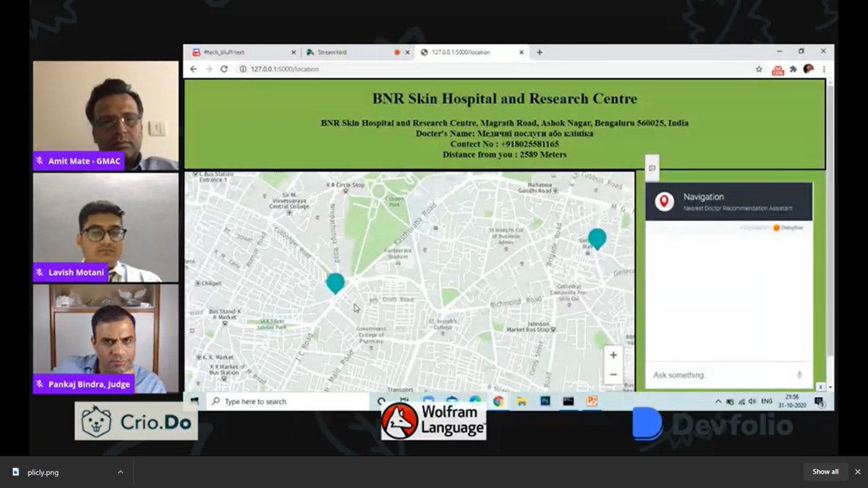The image size is (868, 488).
Task: Click the Navigation pin icon in chat header
Action: pyautogui.click(x=664, y=200)
